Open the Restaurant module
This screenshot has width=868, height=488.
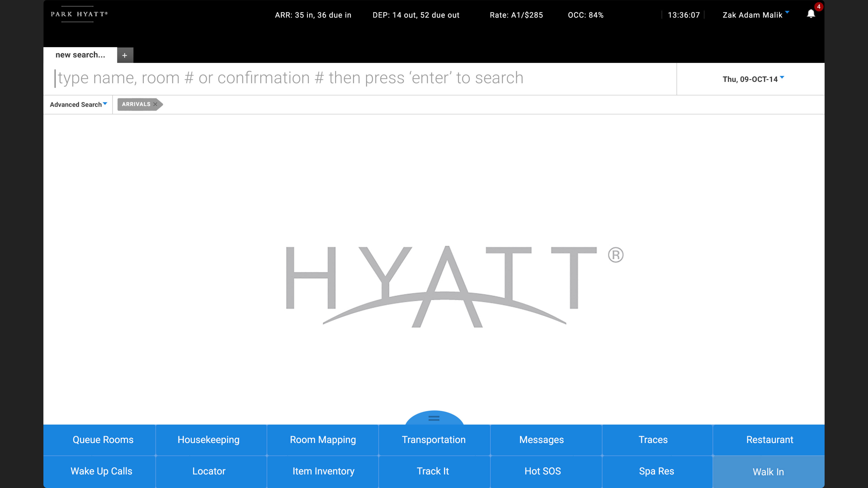point(769,440)
